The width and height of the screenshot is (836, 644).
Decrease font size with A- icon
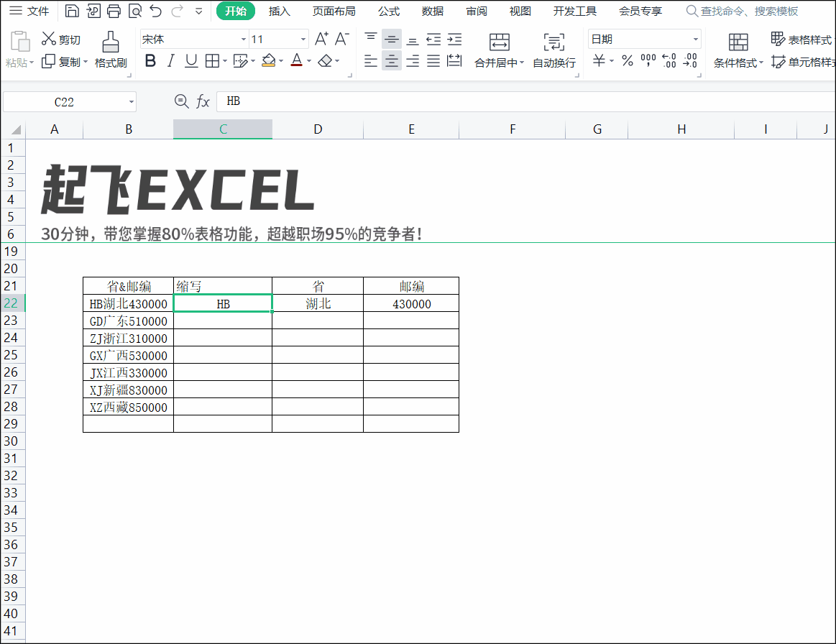point(341,39)
